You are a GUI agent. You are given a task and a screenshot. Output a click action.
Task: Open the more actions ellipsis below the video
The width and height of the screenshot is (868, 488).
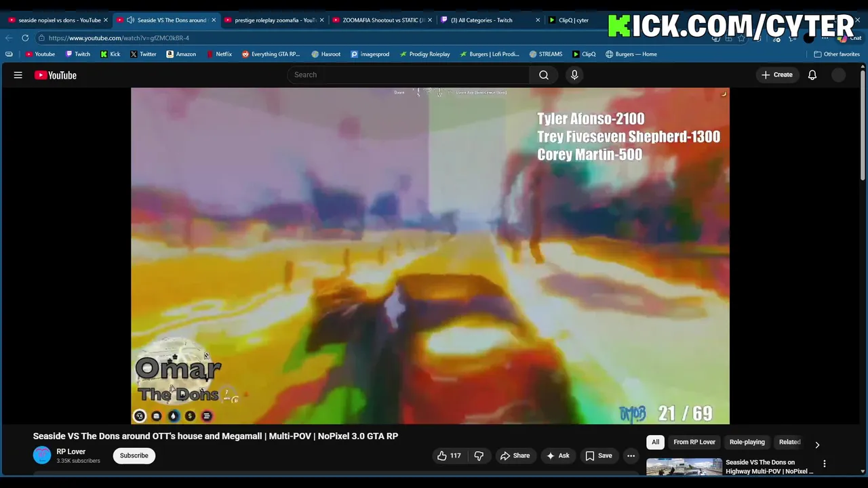[631, 455]
